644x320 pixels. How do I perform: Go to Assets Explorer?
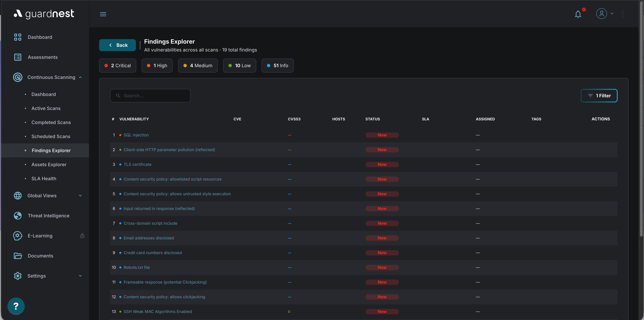coord(49,165)
